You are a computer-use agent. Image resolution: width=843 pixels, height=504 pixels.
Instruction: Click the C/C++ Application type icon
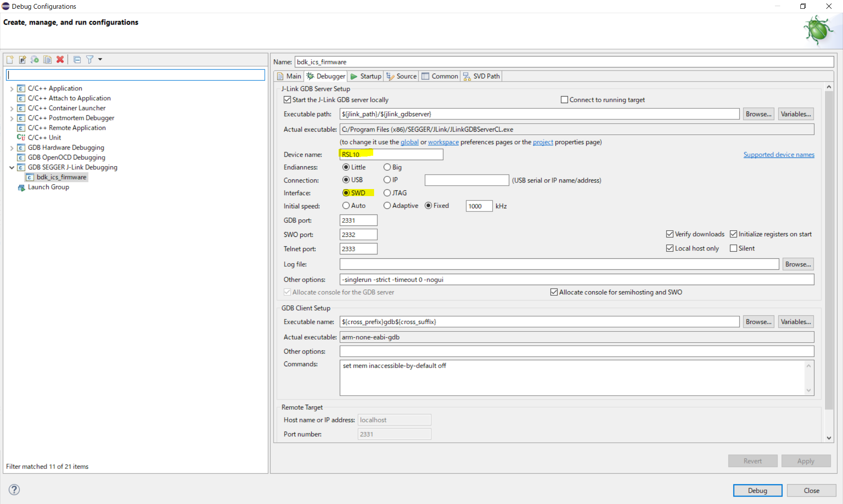[x=21, y=89]
